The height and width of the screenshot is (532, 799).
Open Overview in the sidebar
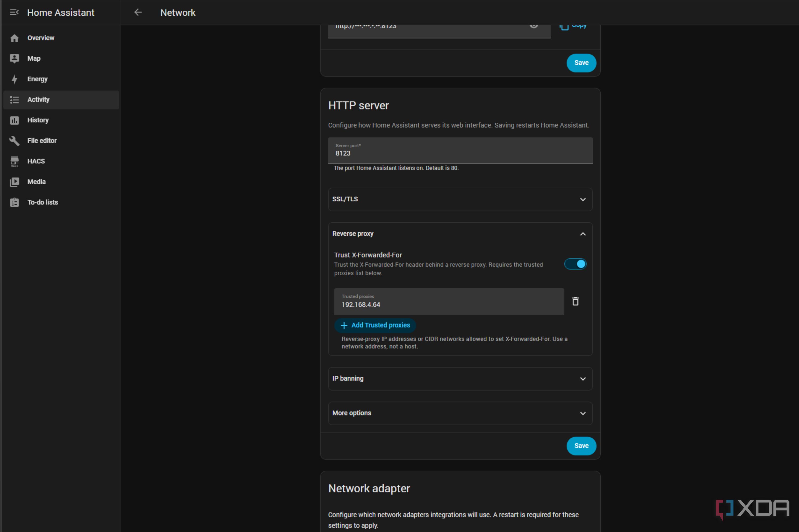pos(61,38)
